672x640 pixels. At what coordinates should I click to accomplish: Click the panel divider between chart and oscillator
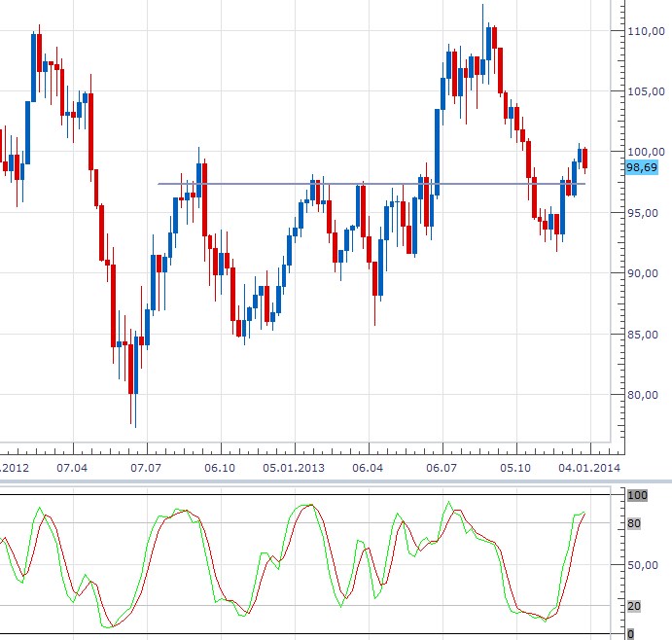[336, 482]
